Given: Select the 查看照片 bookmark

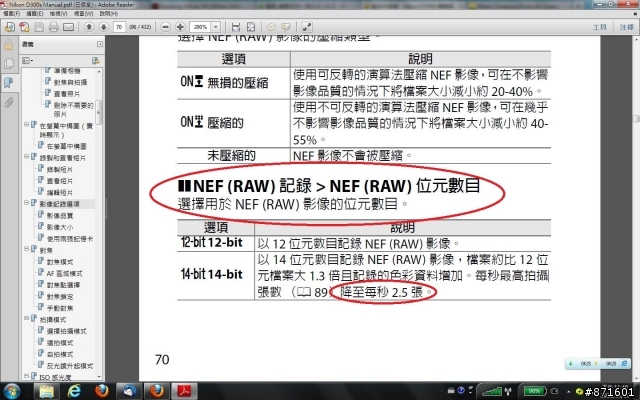Looking at the screenshot, I should tap(67, 94).
